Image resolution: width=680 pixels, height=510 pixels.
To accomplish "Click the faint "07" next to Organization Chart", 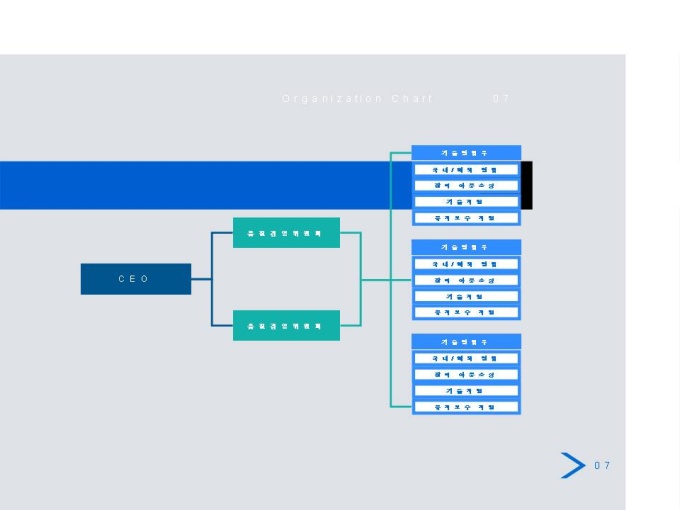I will [x=501, y=98].
